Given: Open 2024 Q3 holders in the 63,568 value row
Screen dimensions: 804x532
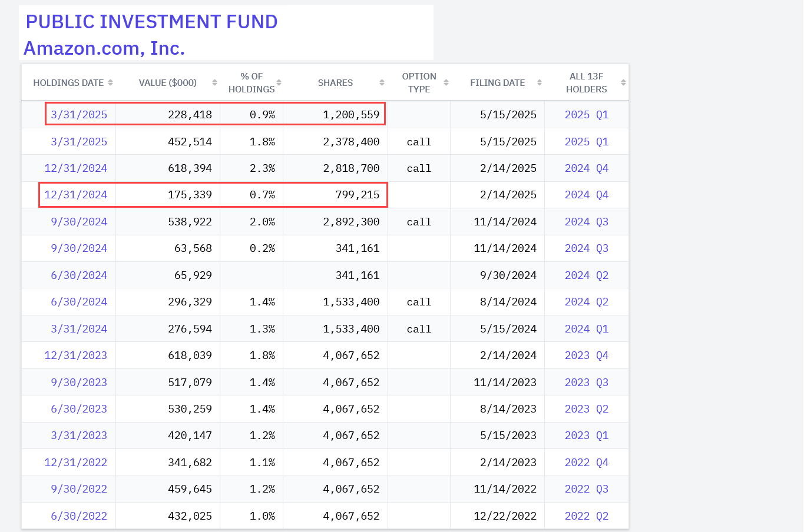Looking at the screenshot, I should point(587,248).
